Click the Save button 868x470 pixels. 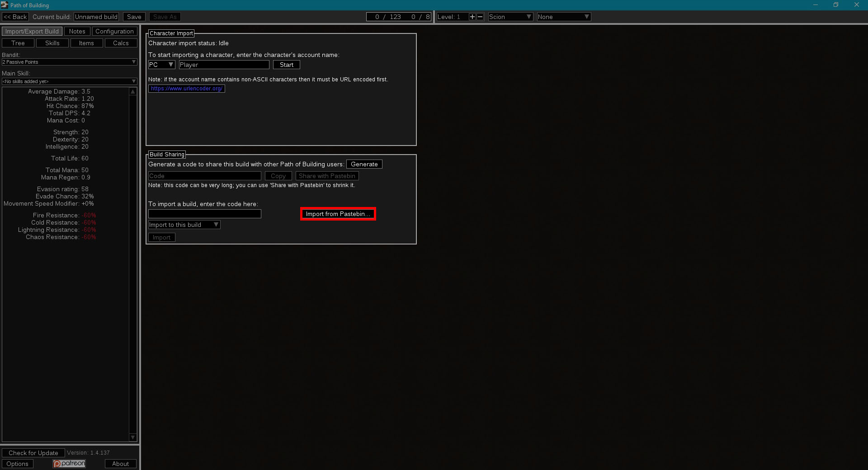[134, 17]
